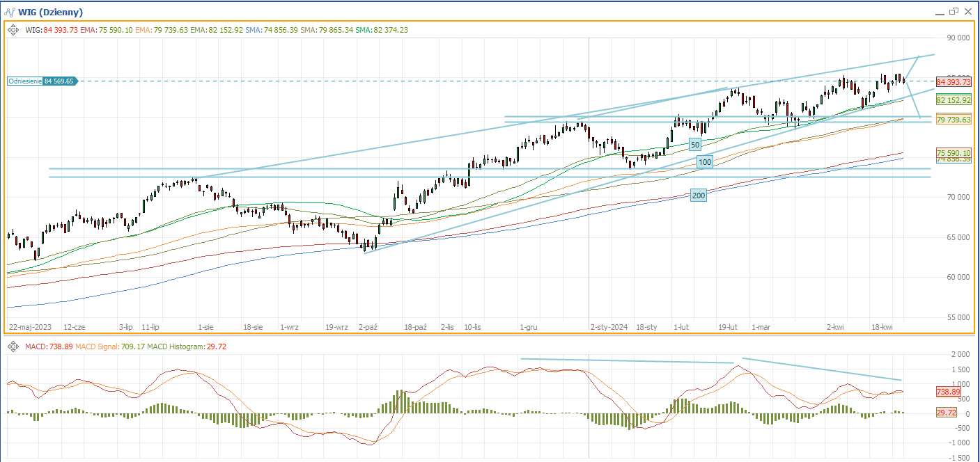Restore the chart window with the restore icon

[x=954, y=11]
